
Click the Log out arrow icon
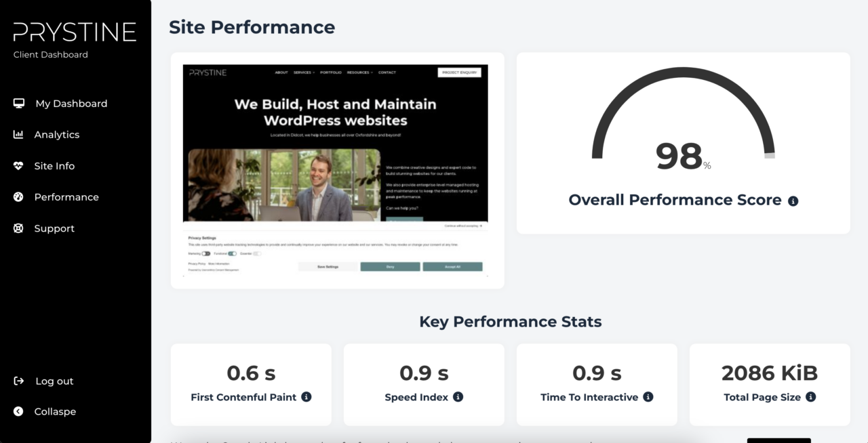(x=19, y=381)
